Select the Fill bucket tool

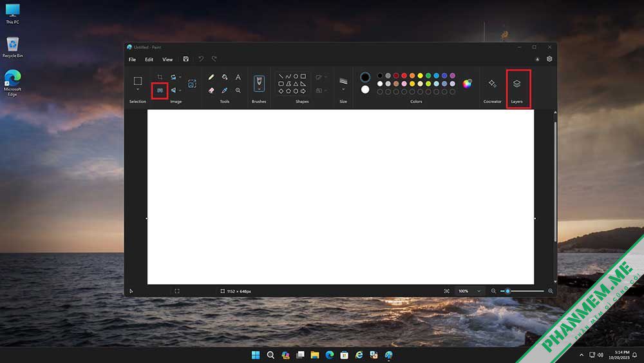(225, 77)
